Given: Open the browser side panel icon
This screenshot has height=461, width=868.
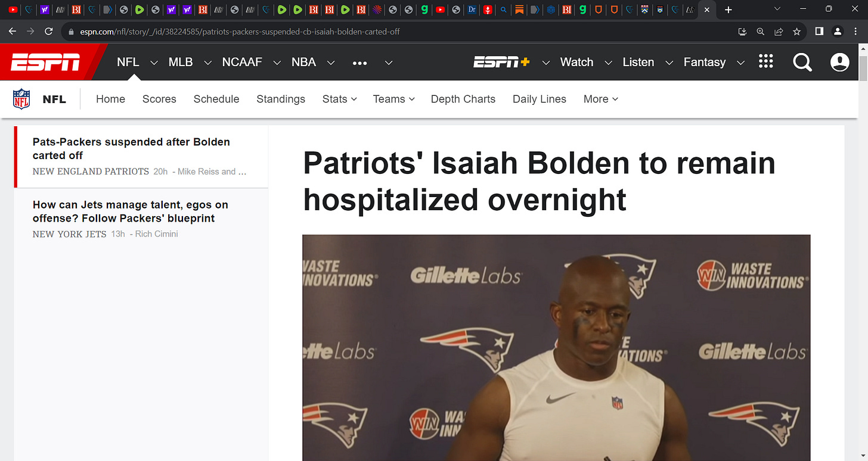Looking at the screenshot, I should click(819, 32).
